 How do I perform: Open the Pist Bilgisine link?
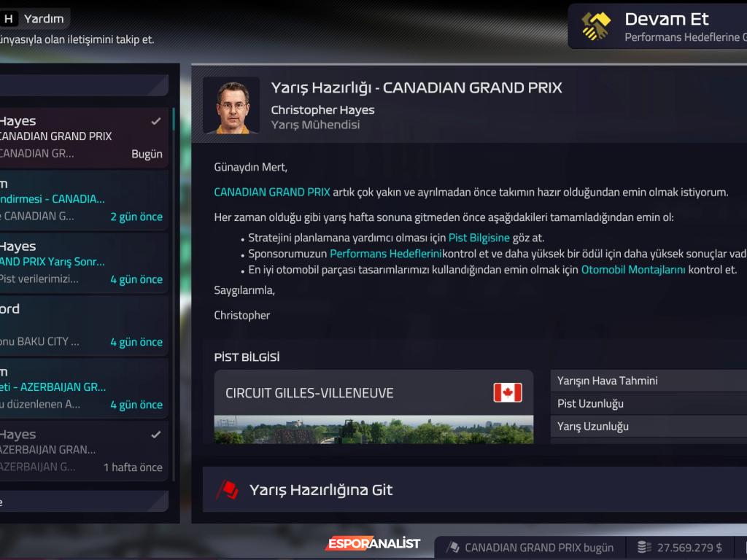click(479, 238)
